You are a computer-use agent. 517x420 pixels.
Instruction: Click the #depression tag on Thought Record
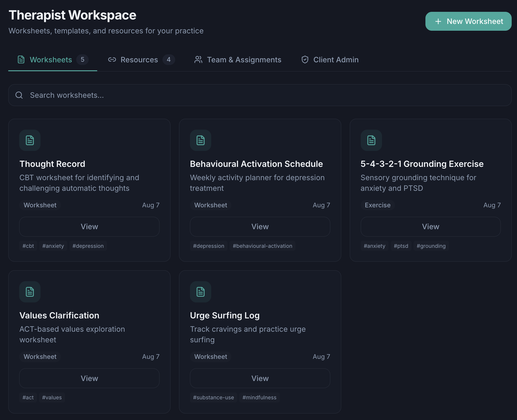[88, 246]
